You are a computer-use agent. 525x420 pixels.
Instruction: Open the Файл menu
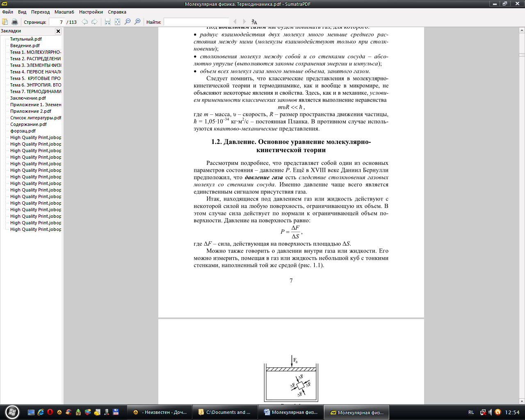tap(7, 12)
